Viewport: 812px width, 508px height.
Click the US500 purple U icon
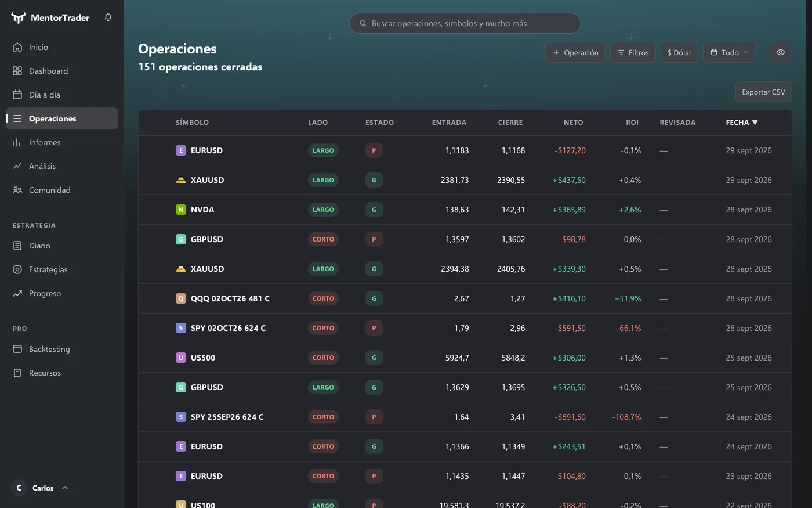click(x=181, y=358)
